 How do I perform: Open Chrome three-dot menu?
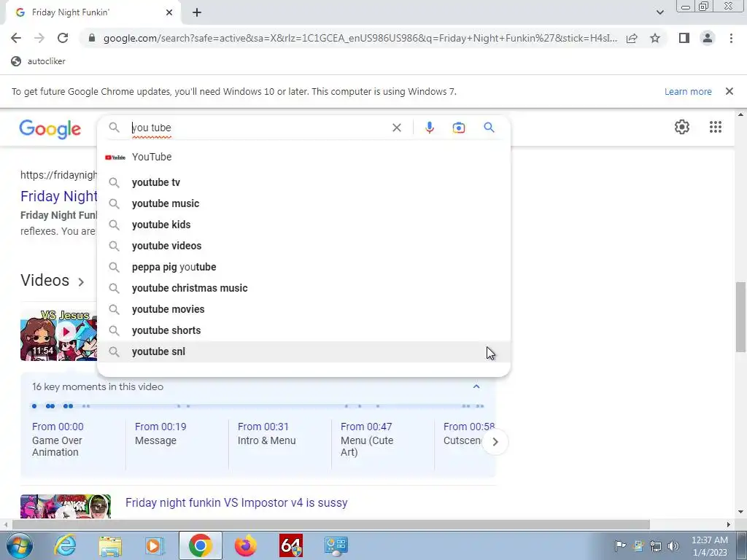[x=731, y=38]
